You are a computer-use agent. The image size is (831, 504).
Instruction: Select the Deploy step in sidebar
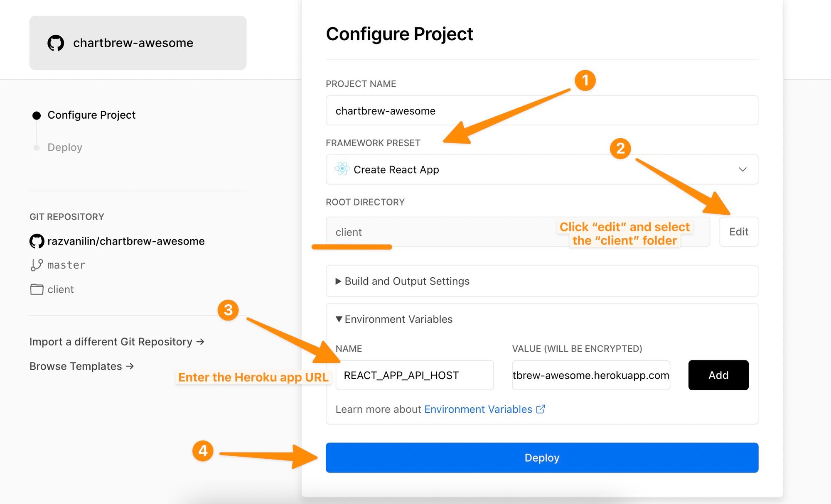65,147
